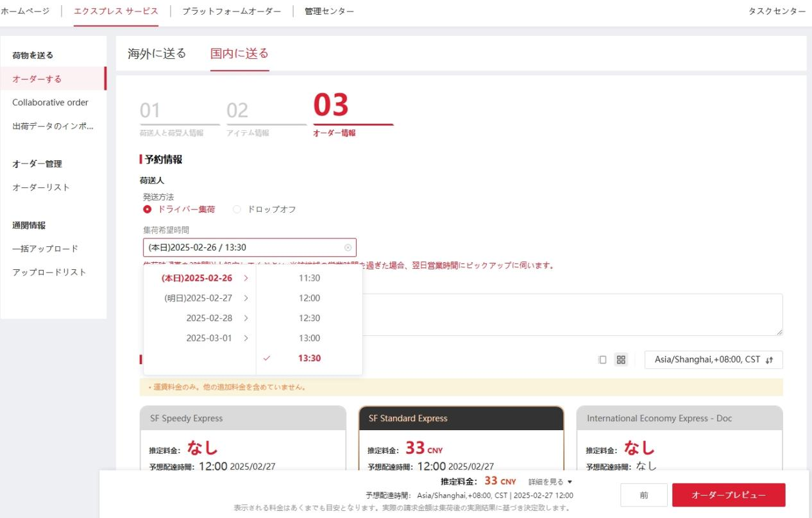Image resolution: width=812 pixels, height=518 pixels.
Task: Open the 管理センター menu
Action: click(x=327, y=11)
